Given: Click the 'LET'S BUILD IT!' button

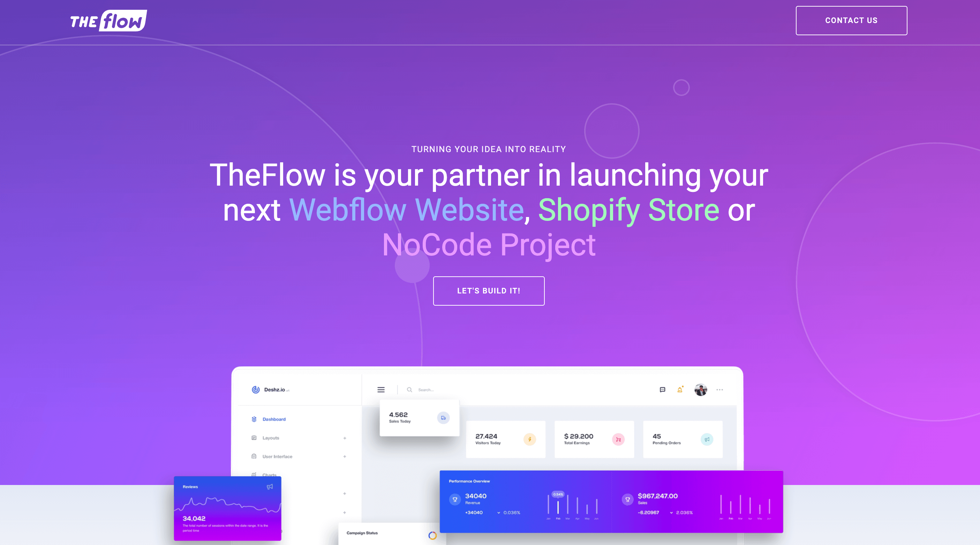Looking at the screenshot, I should pos(488,291).
